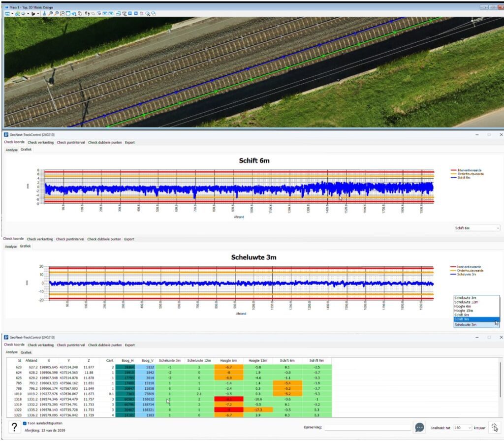Click the Fit View icon
This screenshot has height=441, width=504.
click(68, 13)
